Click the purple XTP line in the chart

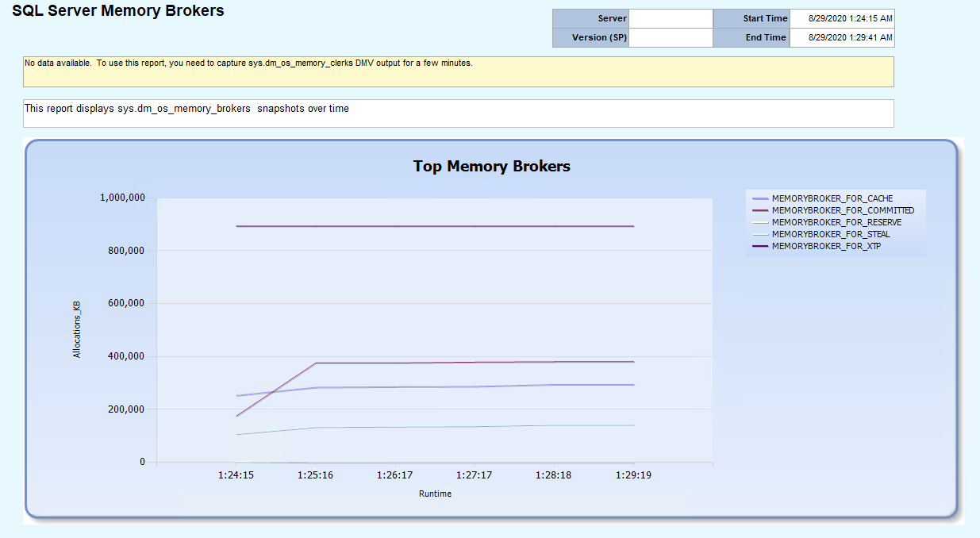click(x=476, y=225)
